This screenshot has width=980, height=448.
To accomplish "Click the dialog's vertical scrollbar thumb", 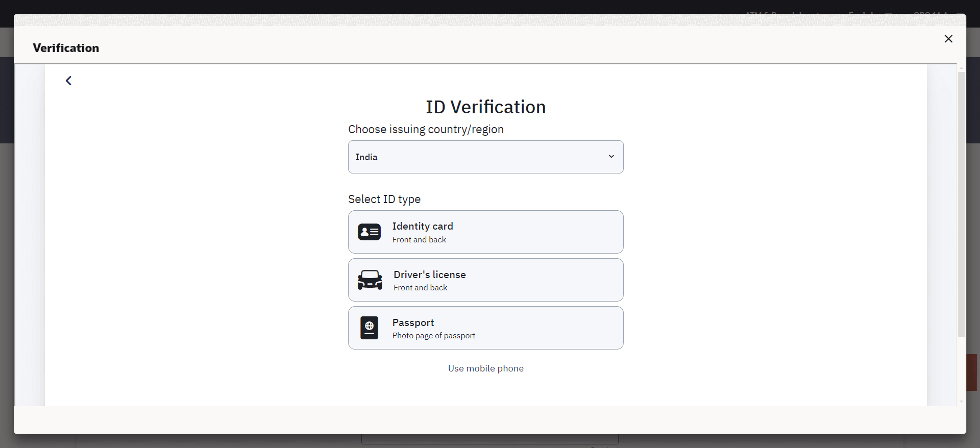I will coord(961,204).
